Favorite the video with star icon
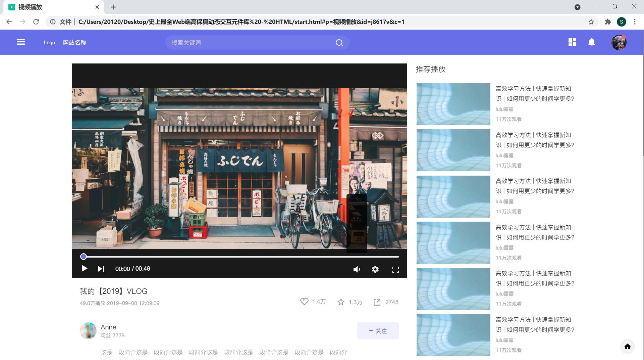The height and width of the screenshot is (360, 644). (x=341, y=302)
